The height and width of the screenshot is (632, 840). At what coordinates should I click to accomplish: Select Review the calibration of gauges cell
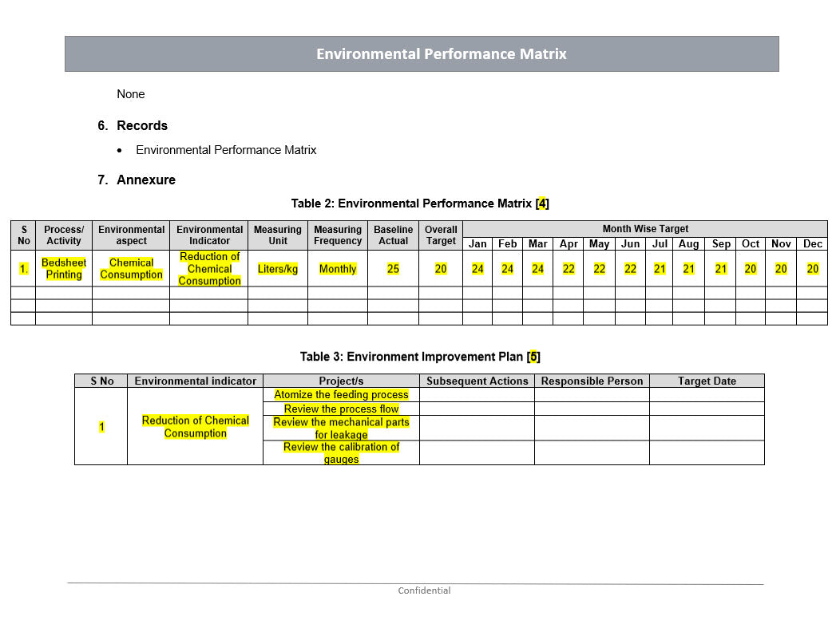pos(341,452)
